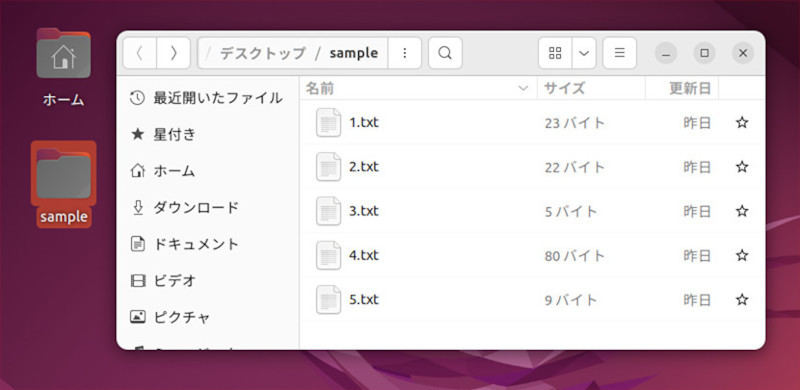Click the text file icon of 3.txt
Image resolution: width=800 pixels, height=390 pixels.
(329, 211)
